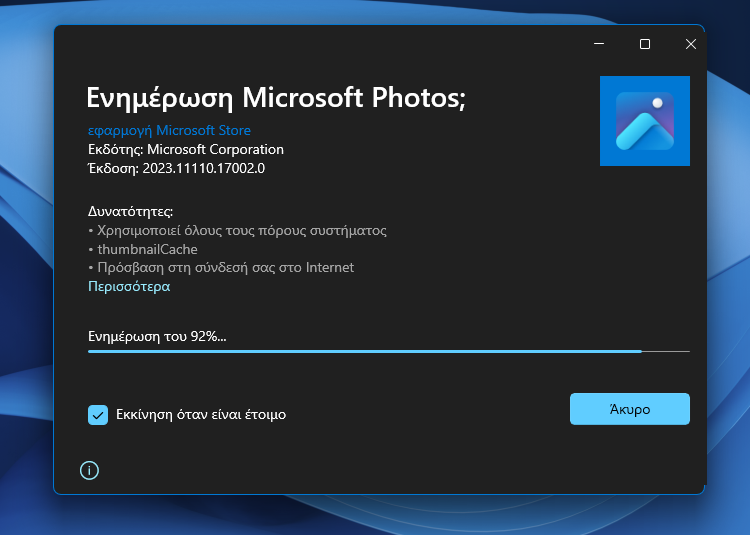Click the Microsoft Photos app logo
The width and height of the screenshot is (750, 535).
tap(645, 121)
